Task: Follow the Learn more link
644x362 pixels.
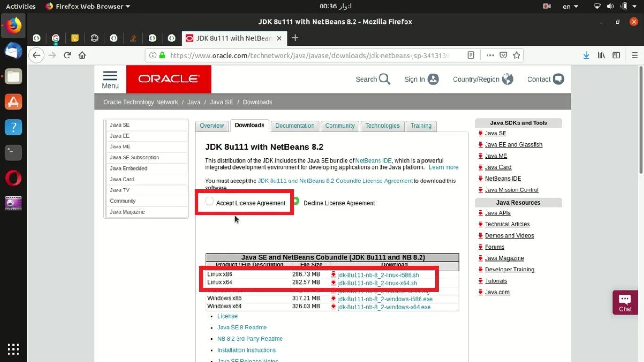Action: point(444,167)
